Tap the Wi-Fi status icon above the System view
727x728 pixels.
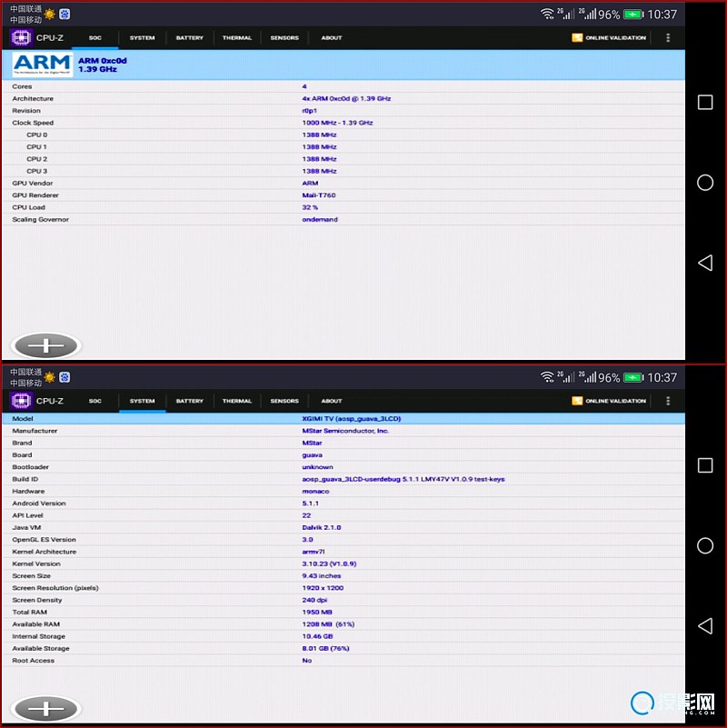click(x=547, y=377)
